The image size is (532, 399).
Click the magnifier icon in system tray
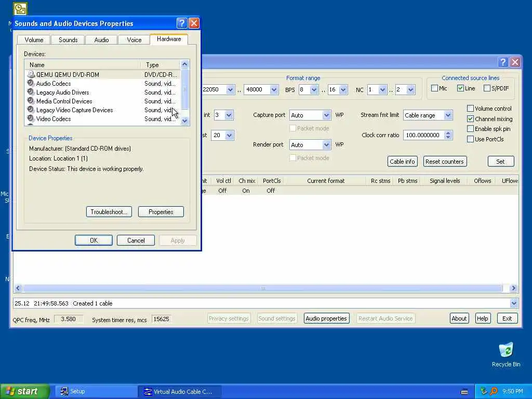[x=494, y=391]
